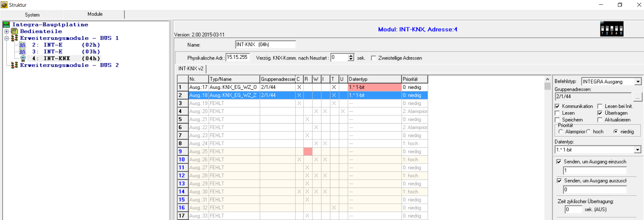Click the INT-E (02h) module icon

(x=22, y=45)
